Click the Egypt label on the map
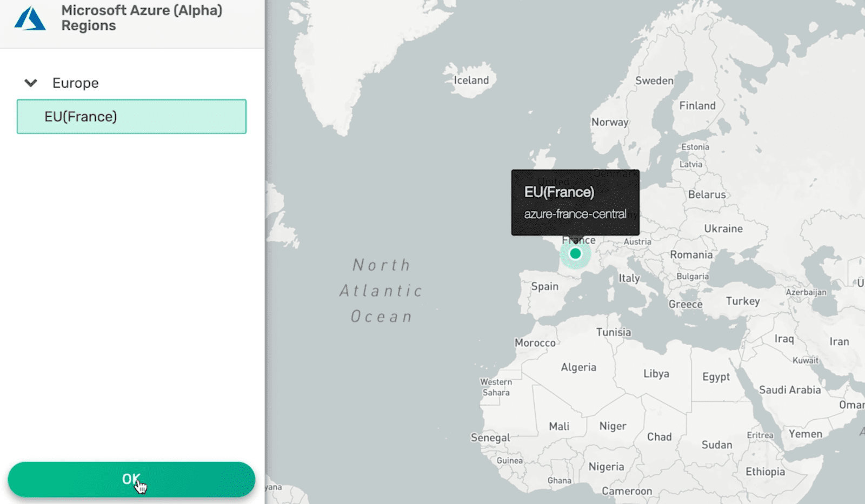This screenshot has width=865, height=504. 716,377
